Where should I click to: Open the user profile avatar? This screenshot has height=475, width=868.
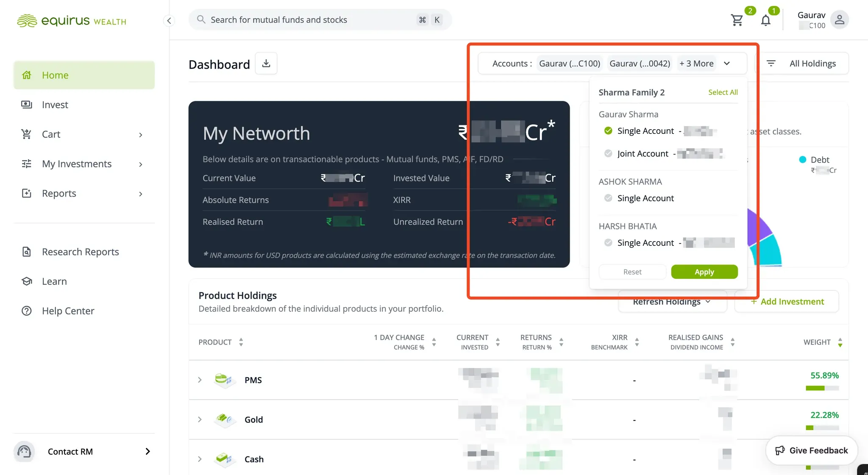pos(839,19)
